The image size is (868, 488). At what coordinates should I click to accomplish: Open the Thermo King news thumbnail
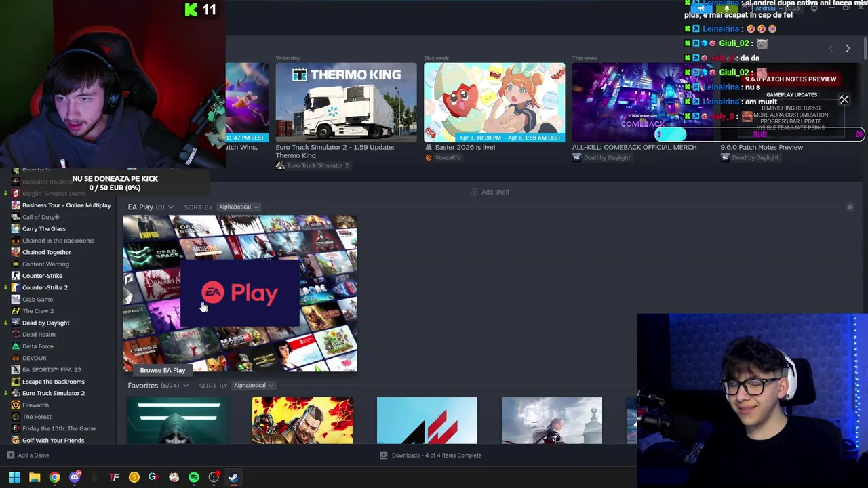(x=346, y=102)
